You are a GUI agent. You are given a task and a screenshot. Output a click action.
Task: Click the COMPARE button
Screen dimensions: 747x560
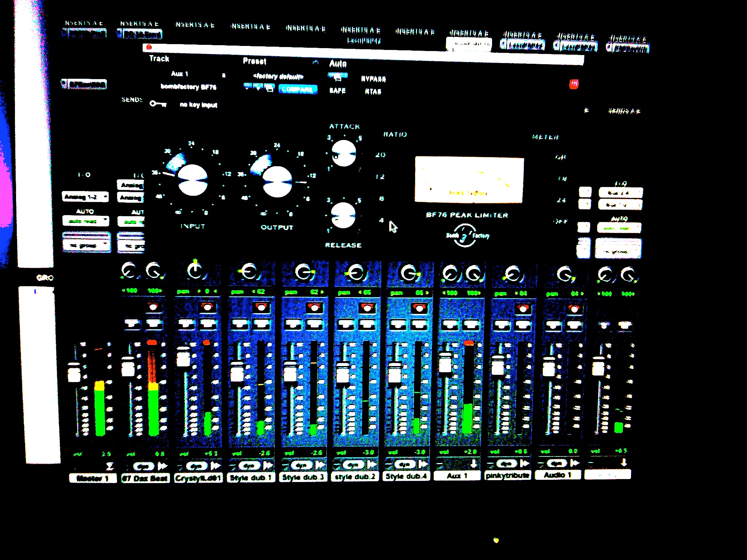click(x=298, y=89)
